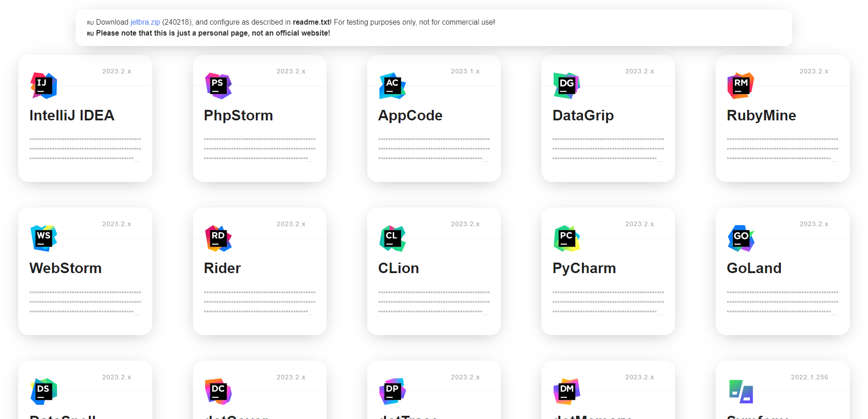868x419 pixels.
Task: Copy the masked license key under AppCode
Action: pos(434,150)
